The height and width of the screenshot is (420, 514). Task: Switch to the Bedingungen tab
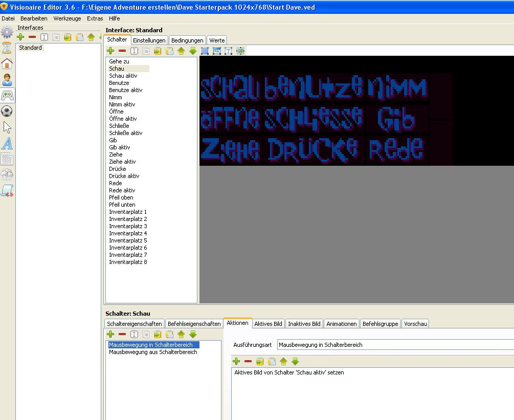click(187, 40)
